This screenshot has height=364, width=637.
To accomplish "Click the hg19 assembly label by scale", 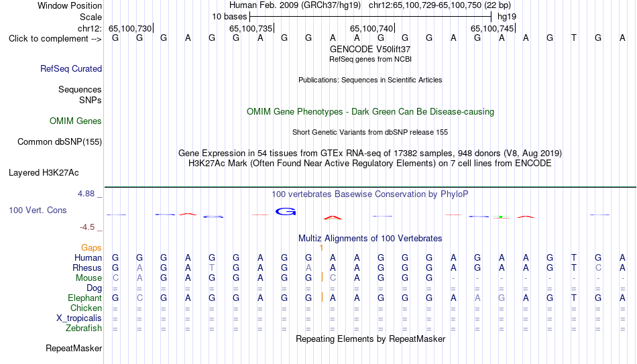I will [x=507, y=17].
